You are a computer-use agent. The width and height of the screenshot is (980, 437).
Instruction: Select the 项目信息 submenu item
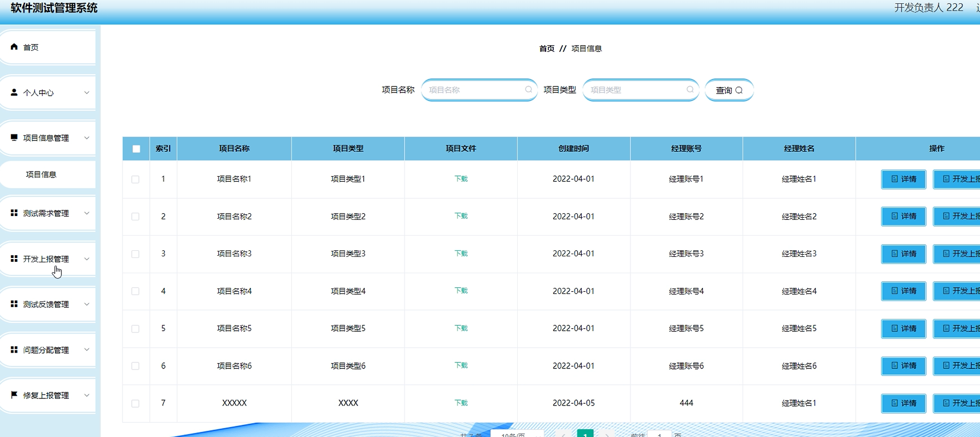pos(48,174)
